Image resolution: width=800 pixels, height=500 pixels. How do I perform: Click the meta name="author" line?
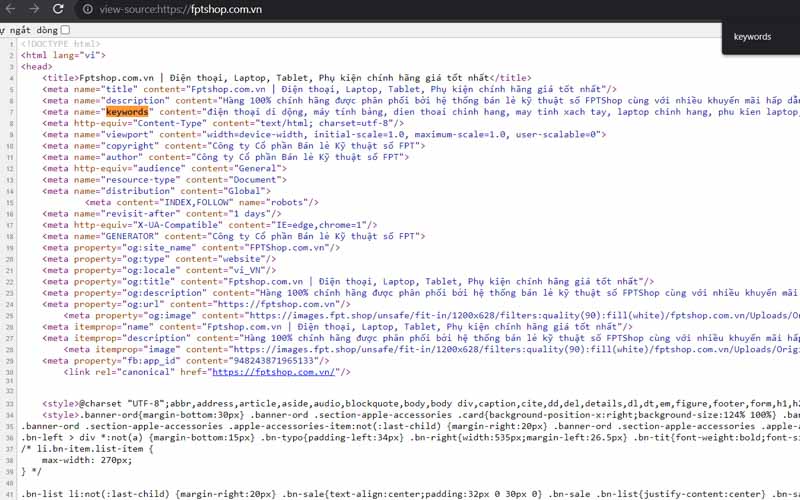tap(226, 157)
